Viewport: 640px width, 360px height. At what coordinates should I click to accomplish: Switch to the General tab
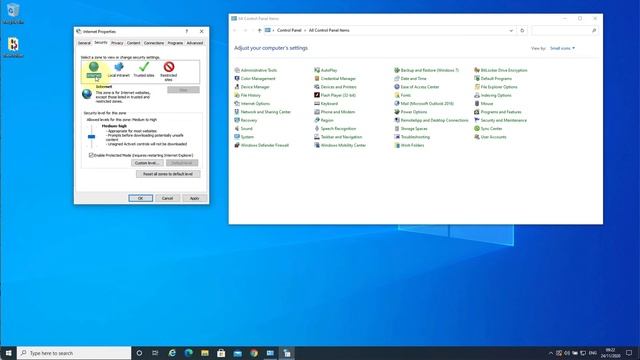click(x=84, y=43)
